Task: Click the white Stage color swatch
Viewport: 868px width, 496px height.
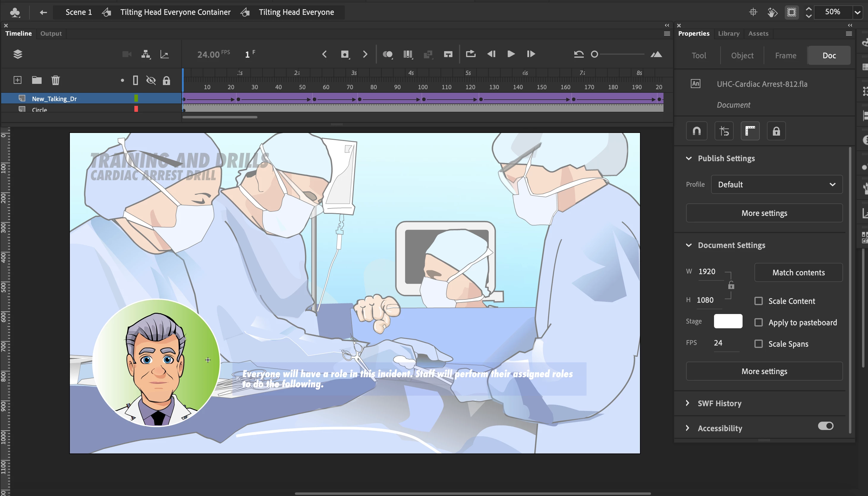Action: coord(728,321)
